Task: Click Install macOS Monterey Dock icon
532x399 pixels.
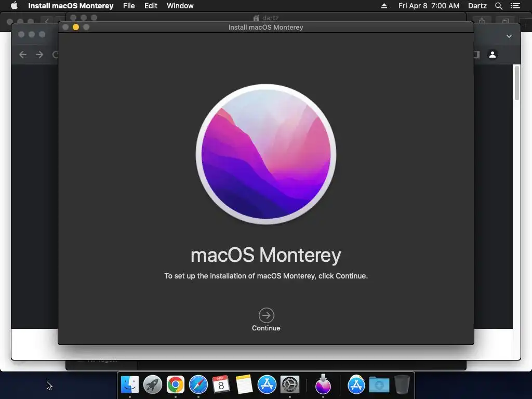Action: pos(323,384)
